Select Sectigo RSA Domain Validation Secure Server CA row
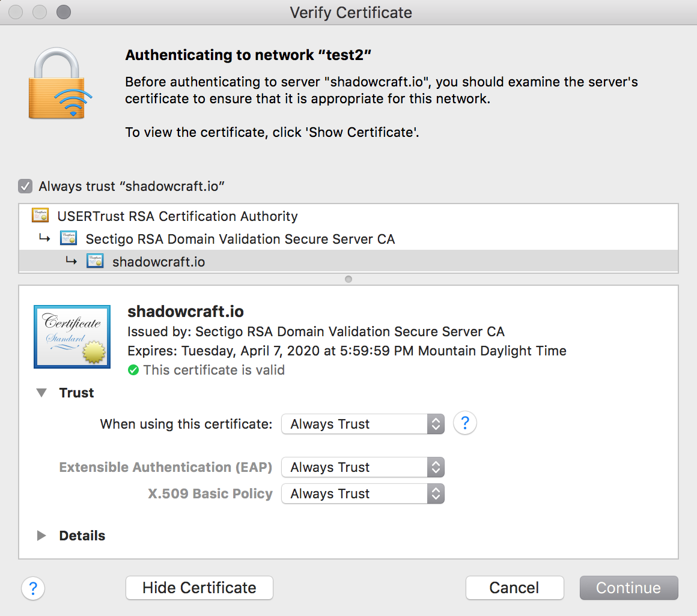Screen dimensions: 697x616 (348, 239)
